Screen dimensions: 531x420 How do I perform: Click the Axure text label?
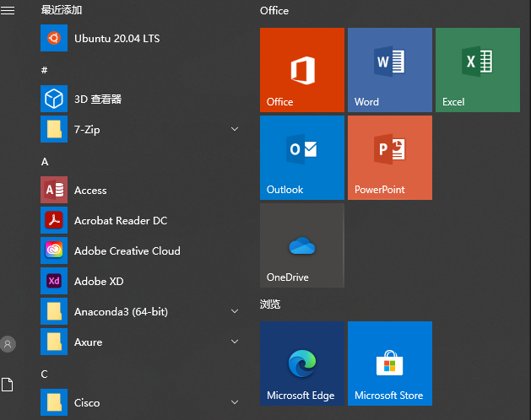click(x=89, y=342)
